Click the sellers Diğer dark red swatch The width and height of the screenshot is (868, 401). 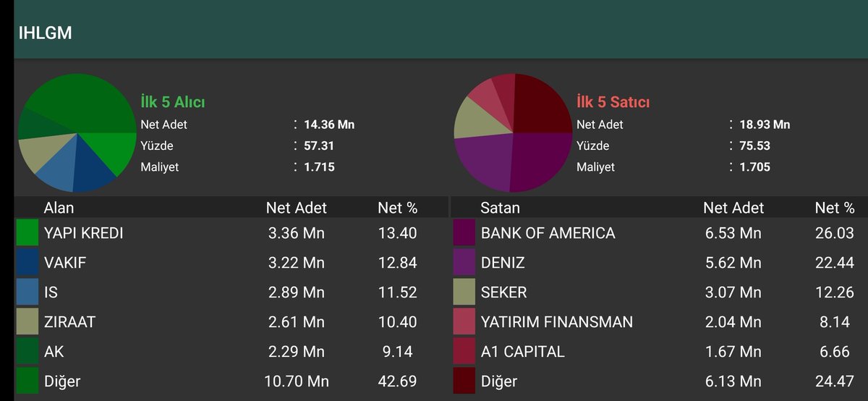coord(464,381)
